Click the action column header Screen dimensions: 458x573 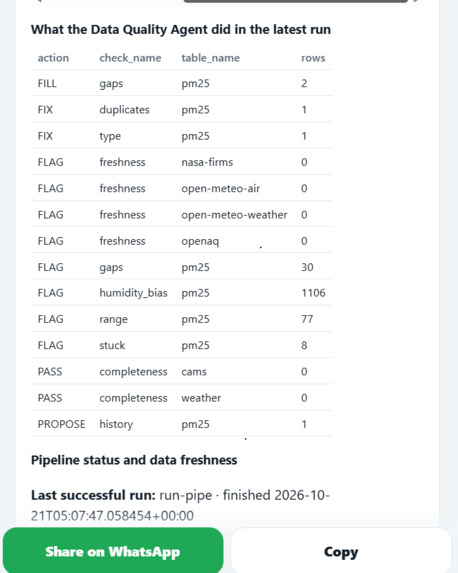tap(53, 58)
